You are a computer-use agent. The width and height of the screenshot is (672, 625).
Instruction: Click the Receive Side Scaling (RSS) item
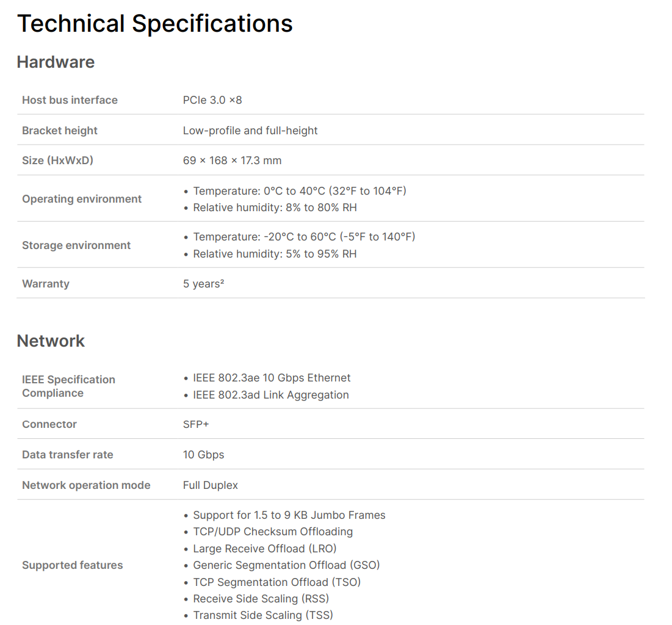coord(261,599)
